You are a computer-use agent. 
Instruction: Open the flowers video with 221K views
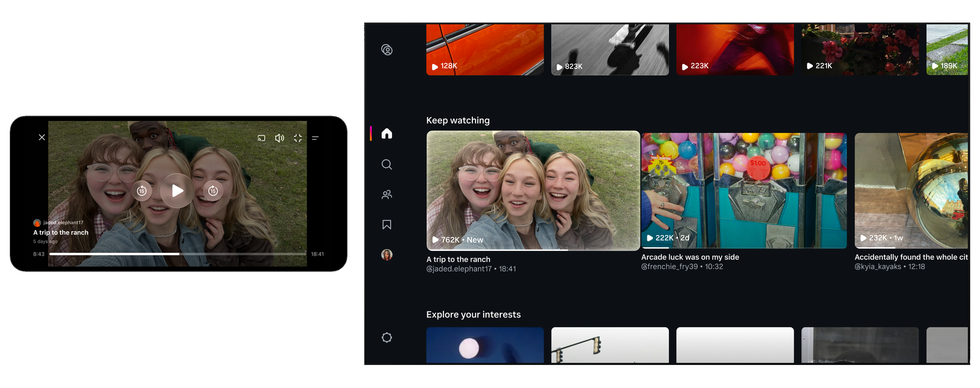tap(860, 49)
